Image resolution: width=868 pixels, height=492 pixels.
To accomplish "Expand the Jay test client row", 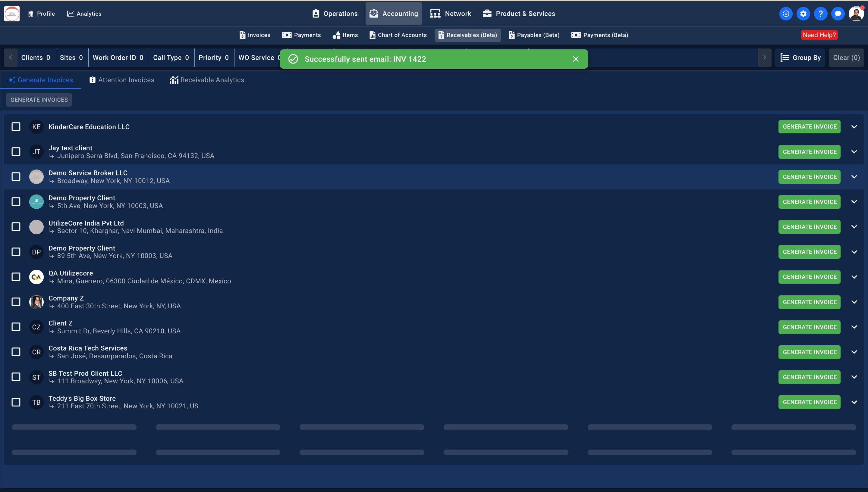I will click(854, 152).
